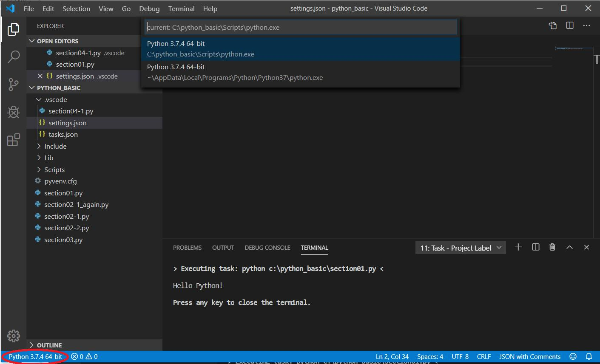Click the feedback smiley icon
Viewport: 600px width, 364px height.
(x=573, y=357)
